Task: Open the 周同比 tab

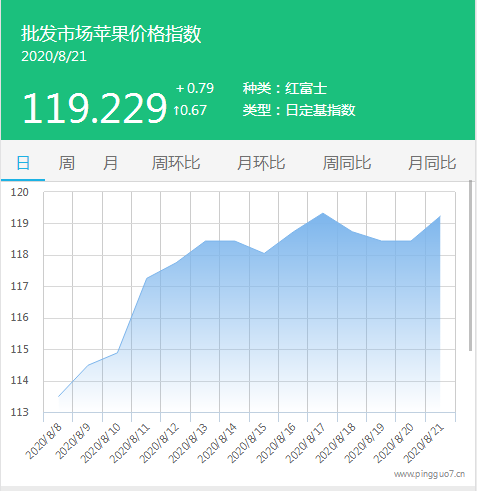Action: 347,163
